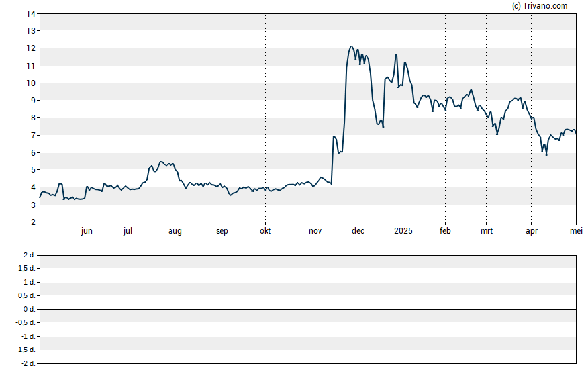588x374 pixels.
Task: Click the '1 d.' label in lower chart
Action: click(30, 282)
